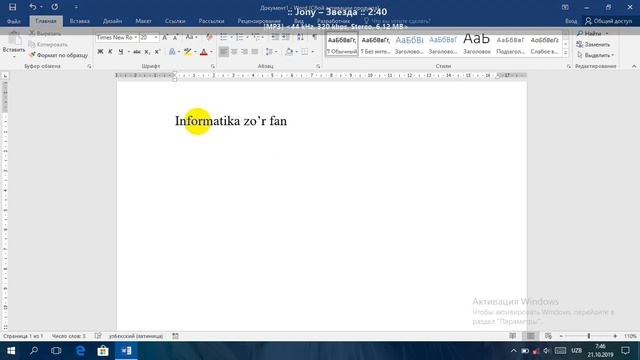Click the Sort icon in paragraph group
Image resolution: width=640 pixels, height=360 pixels.
(300, 37)
